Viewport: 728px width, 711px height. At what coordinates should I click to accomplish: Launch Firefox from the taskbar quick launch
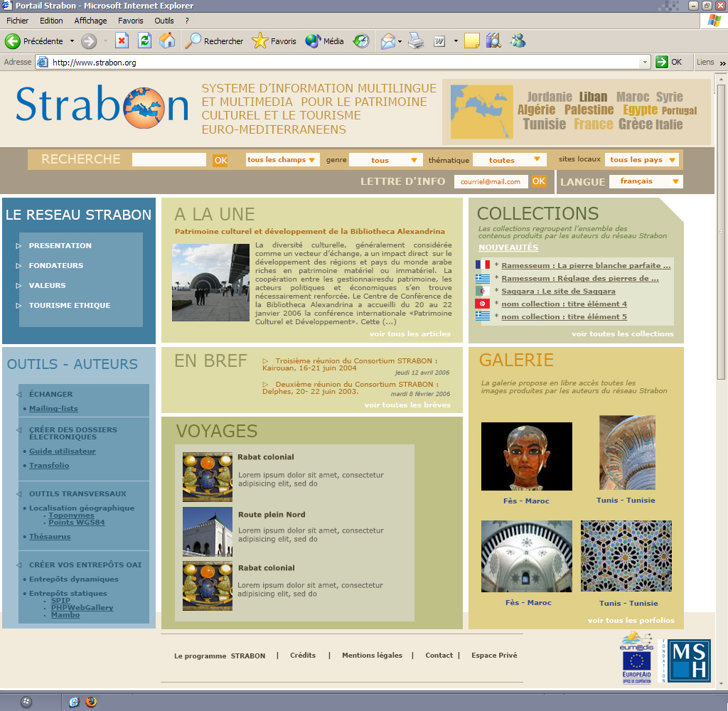(91, 702)
